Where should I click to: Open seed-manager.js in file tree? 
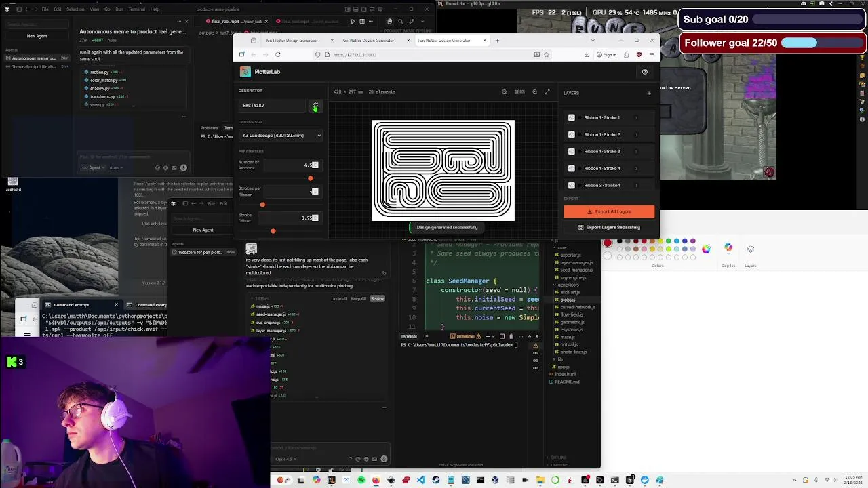click(576, 270)
